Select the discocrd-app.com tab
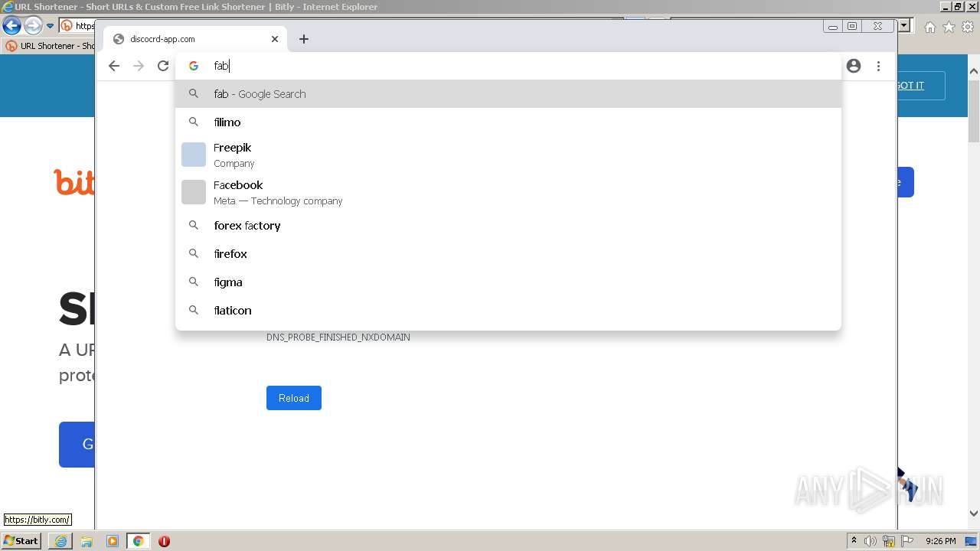The width and height of the screenshot is (980, 551). tap(195, 39)
